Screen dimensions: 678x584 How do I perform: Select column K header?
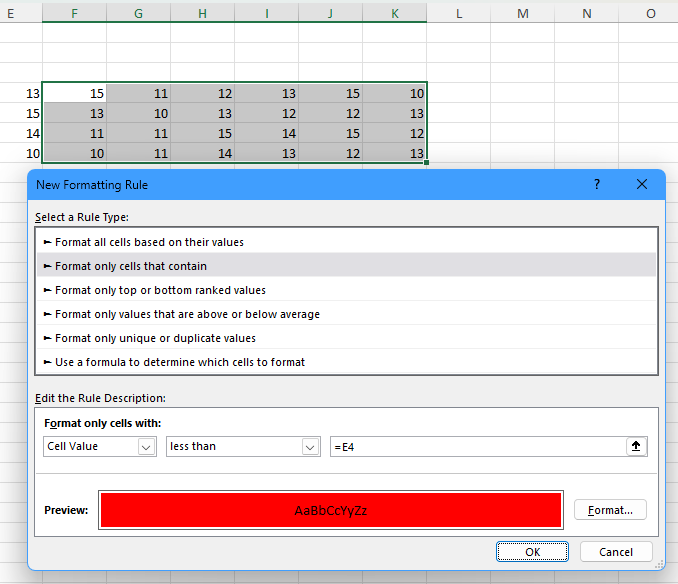tap(394, 13)
